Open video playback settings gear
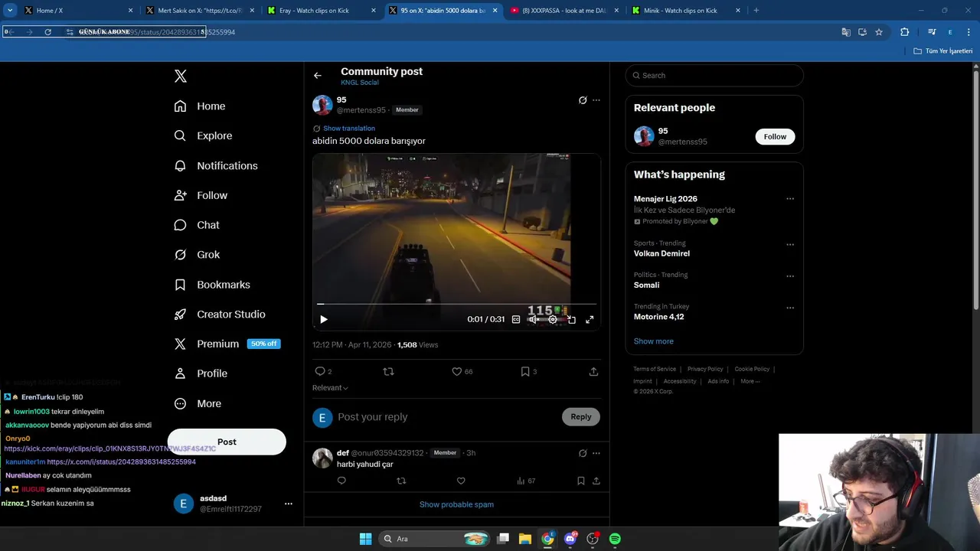 tap(553, 319)
